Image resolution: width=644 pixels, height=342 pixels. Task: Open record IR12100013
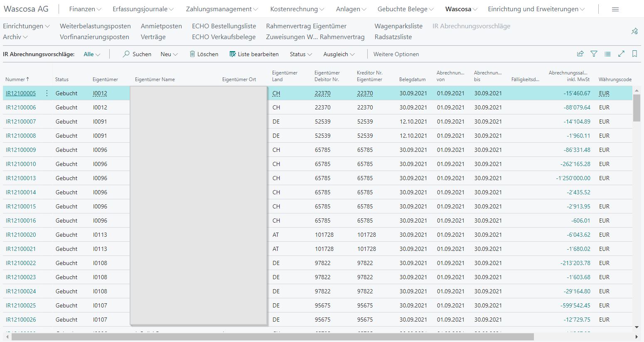pyautogui.click(x=21, y=178)
